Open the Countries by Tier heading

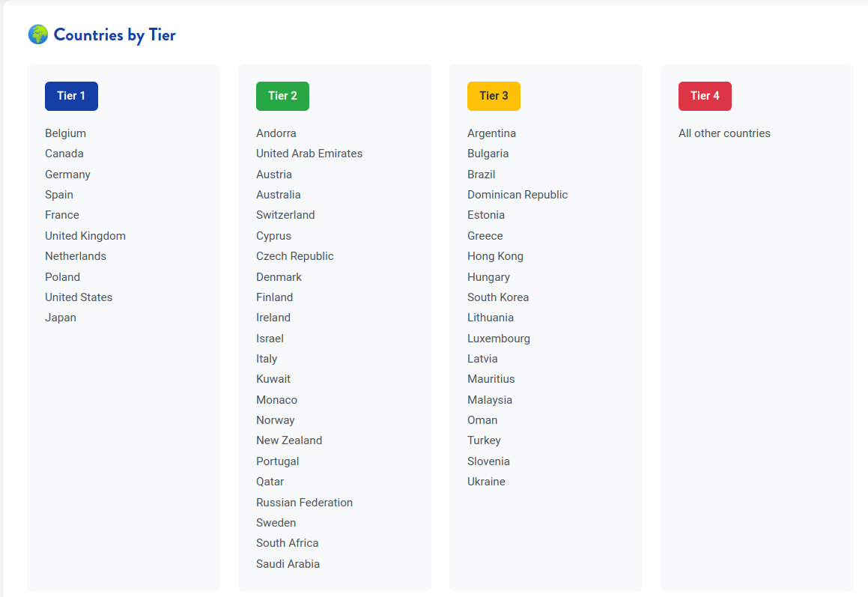pyautogui.click(x=113, y=34)
